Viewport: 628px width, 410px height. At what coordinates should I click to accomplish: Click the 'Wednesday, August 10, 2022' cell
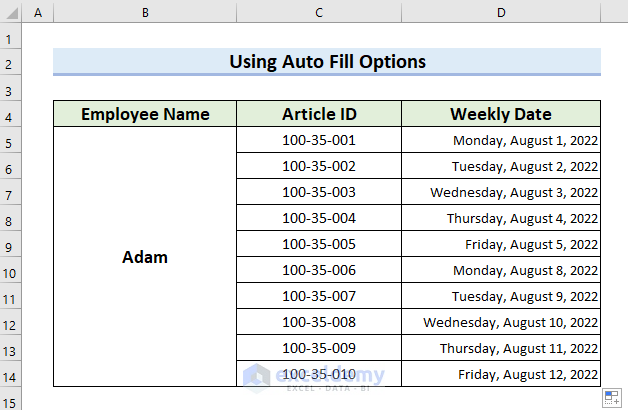(501, 322)
